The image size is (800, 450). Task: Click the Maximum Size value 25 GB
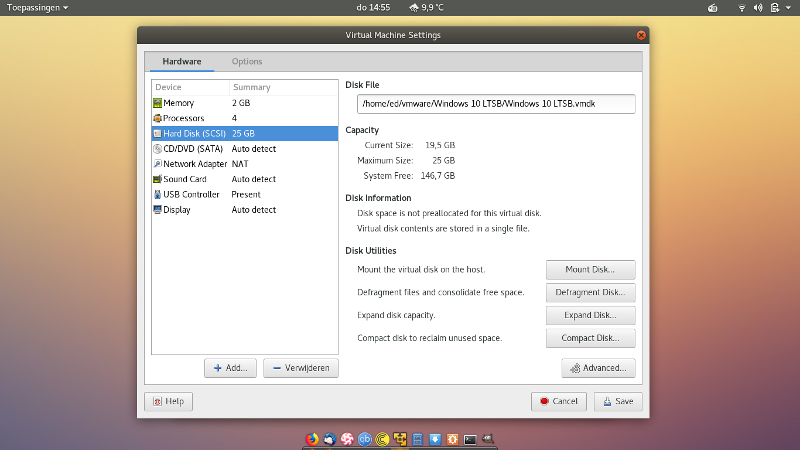[x=443, y=160]
